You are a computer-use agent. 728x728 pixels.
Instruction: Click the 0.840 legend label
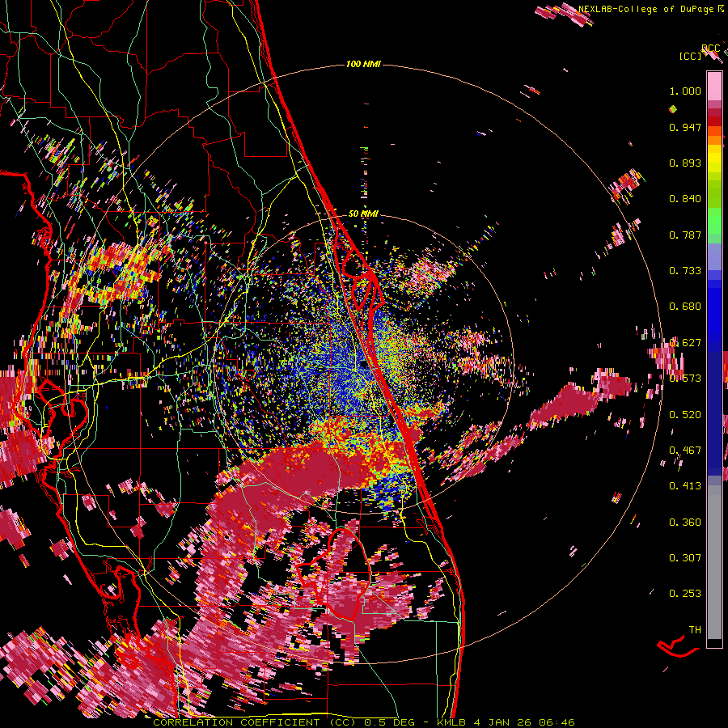coord(685,199)
